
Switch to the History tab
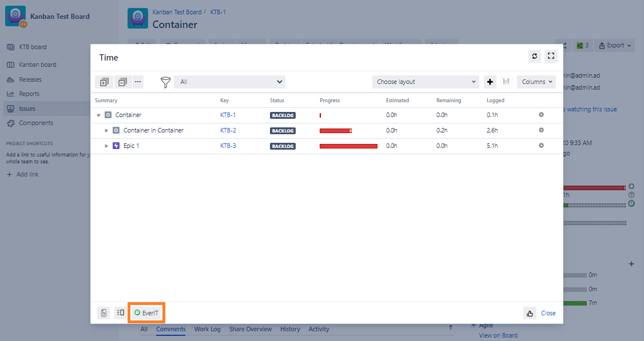pos(290,329)
